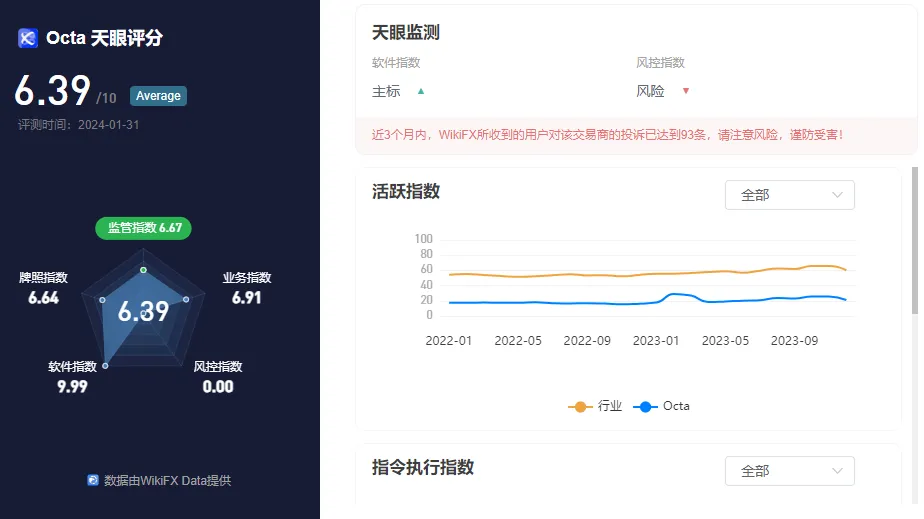Open the 活跃指数 全部 dropdown
The height and width of the screenshot is (519, 924).
790,195
